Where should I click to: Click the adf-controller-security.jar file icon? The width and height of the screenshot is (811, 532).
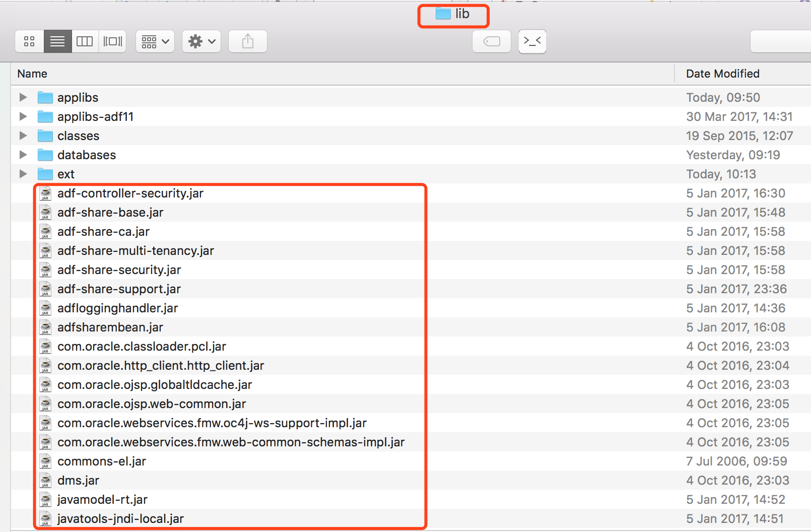pyautogui.click(x=46, y=193)
